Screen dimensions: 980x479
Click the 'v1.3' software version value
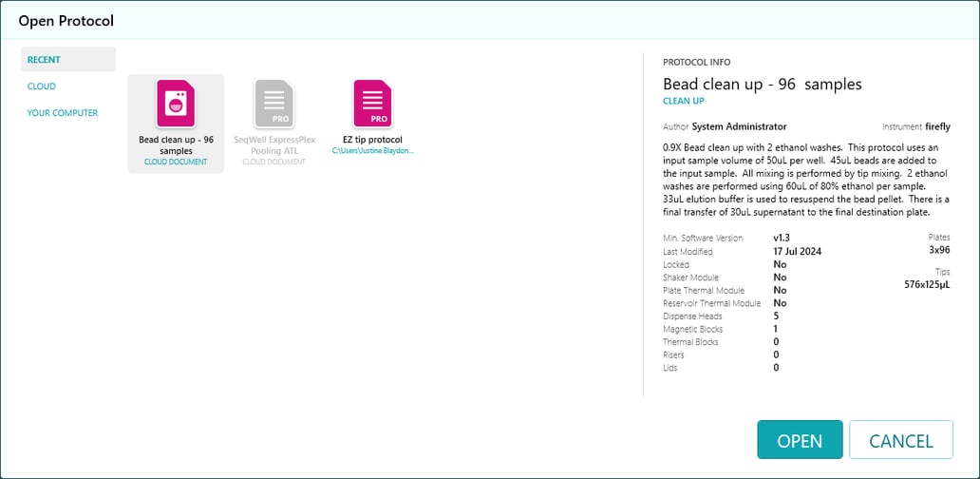[x=782, y=239]
